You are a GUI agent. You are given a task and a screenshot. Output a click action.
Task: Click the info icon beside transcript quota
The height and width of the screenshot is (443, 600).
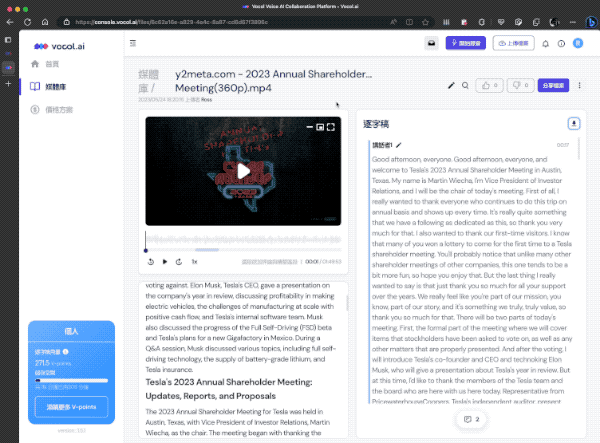(65, 352)
